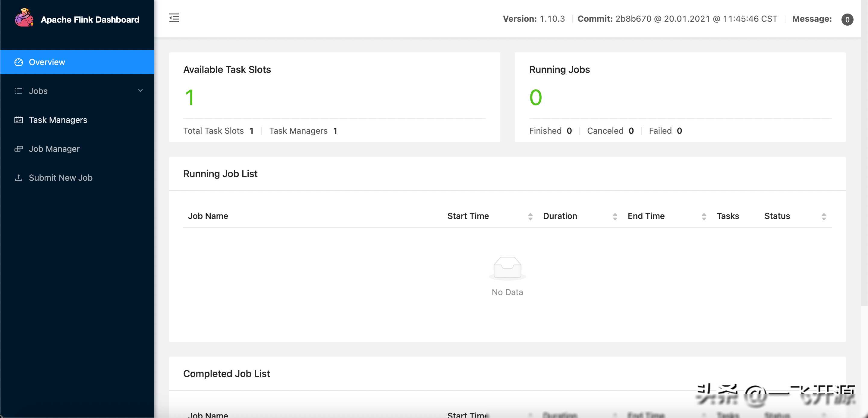Open the Task Managers page
868x418 pixels.
coord(77,120)
